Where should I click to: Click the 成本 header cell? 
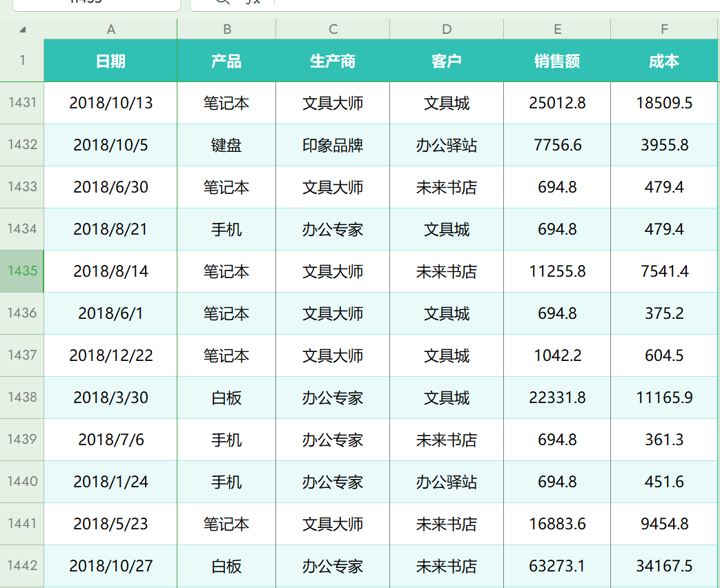click(x=665, y=61)
